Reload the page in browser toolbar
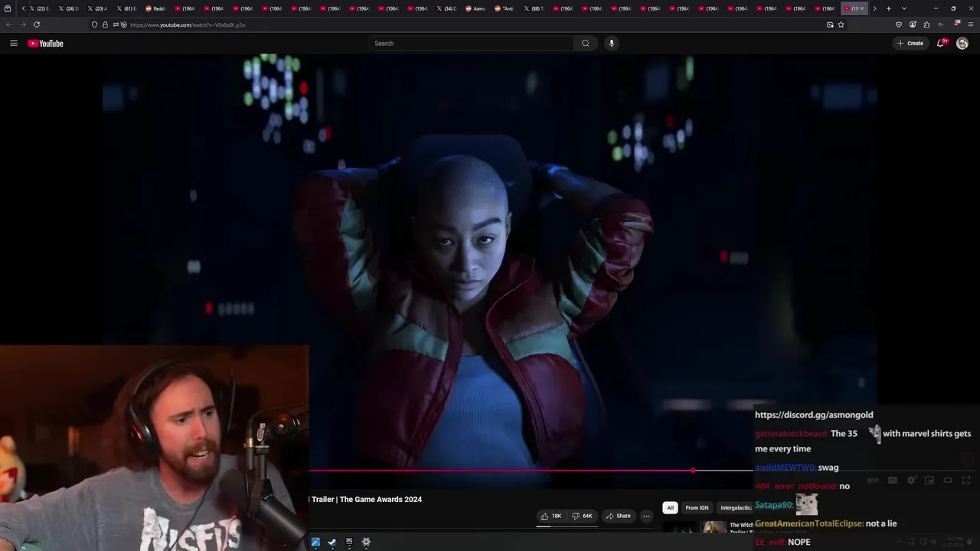980x551 pixels. pyautogui.click(x=37, y=24)
